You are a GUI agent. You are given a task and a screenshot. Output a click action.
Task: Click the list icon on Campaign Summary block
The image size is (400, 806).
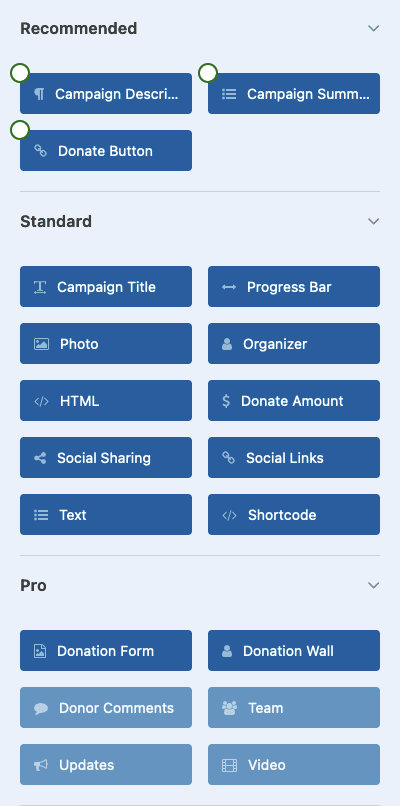(229, 94)
